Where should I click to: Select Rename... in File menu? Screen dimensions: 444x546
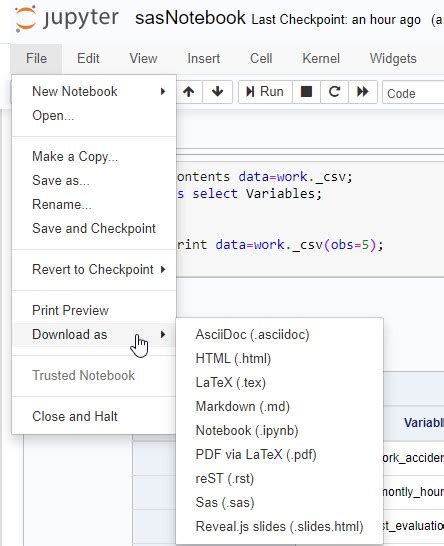coord(94,205)
